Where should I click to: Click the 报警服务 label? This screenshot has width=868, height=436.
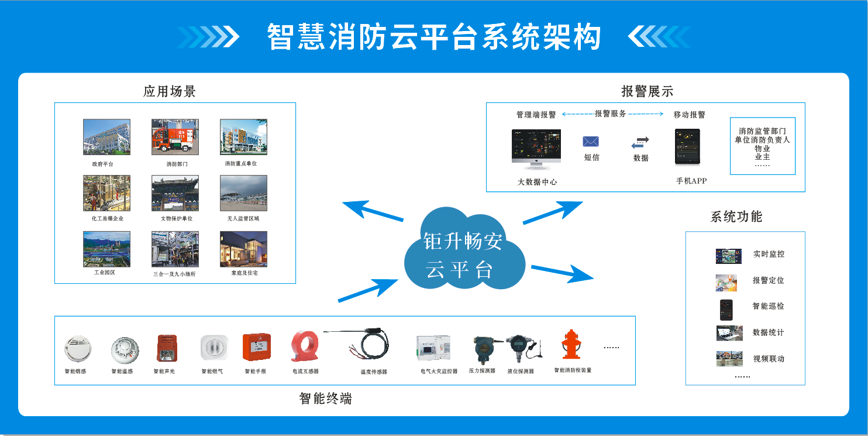(x=611, y=114)
